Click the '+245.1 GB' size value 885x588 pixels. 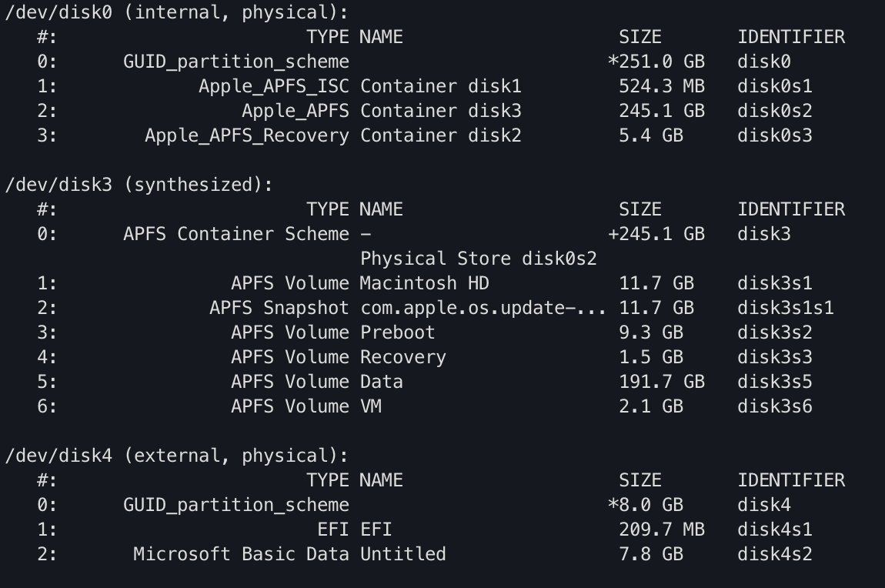tap(656, 234)
